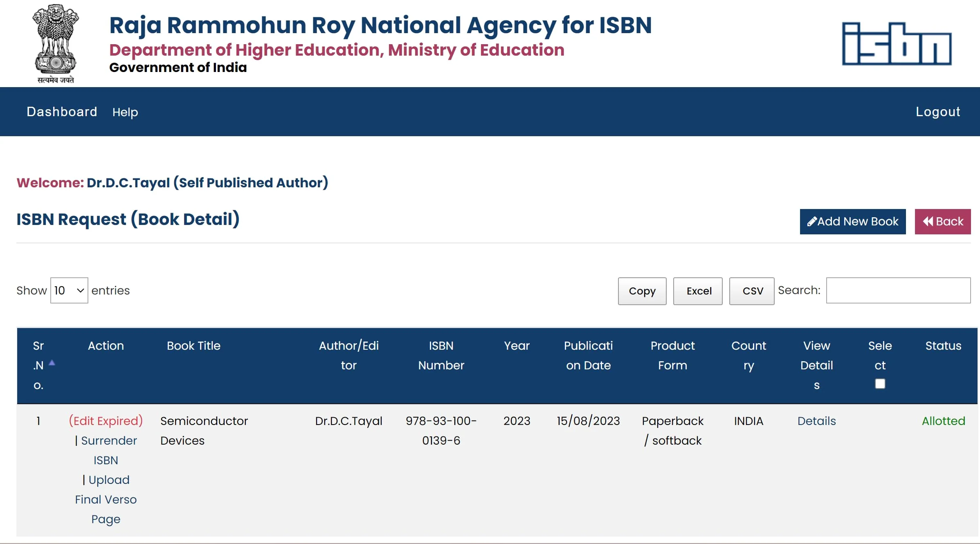Sort by Book Title column header
Screen dimensions: 980x544
point(193,346)
